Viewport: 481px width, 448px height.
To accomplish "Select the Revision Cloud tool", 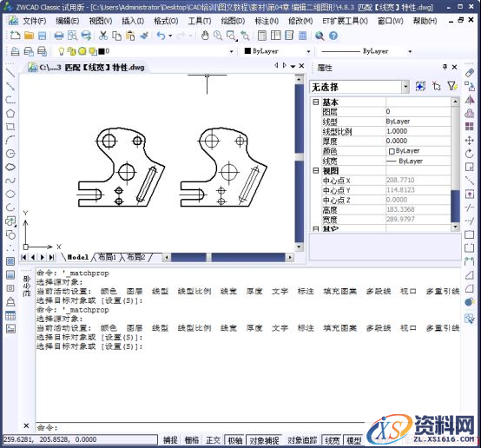I will coord(10,167).
